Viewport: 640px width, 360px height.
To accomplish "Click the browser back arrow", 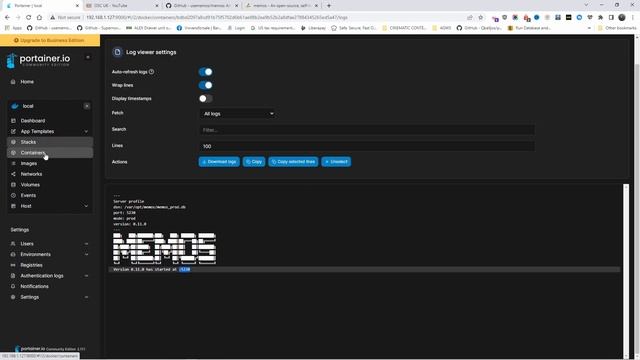I will [x=7, y=18].
